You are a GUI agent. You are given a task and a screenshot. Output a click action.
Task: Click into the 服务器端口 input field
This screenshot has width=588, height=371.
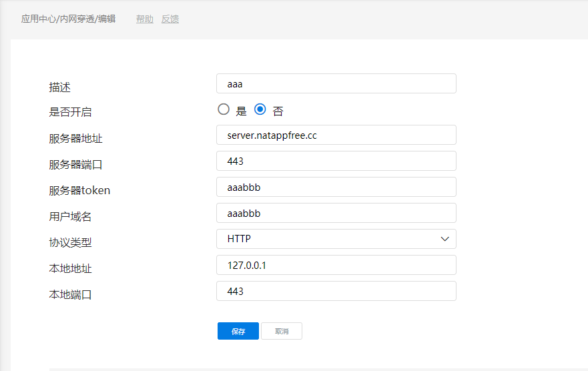pyautogui.click(x=336, y=161)
